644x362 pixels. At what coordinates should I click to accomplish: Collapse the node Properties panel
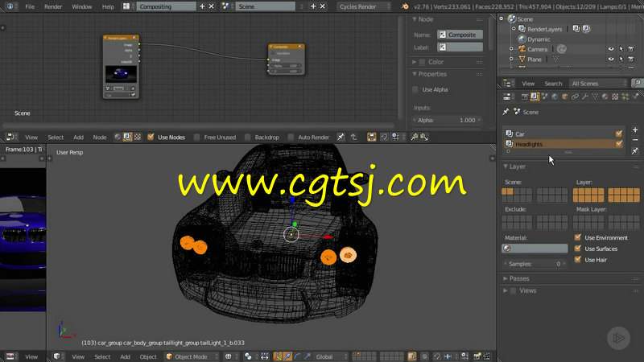tap(415, 74)
